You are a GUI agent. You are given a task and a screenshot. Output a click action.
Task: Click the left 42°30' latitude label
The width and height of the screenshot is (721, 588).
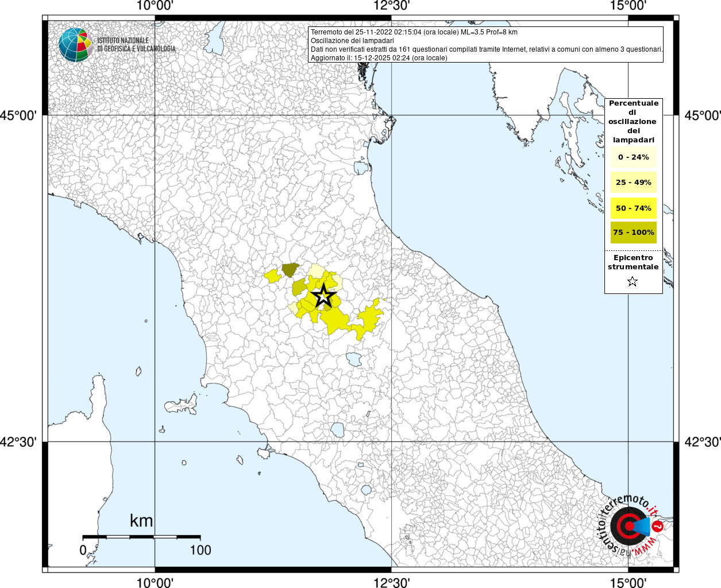(18, 442)
